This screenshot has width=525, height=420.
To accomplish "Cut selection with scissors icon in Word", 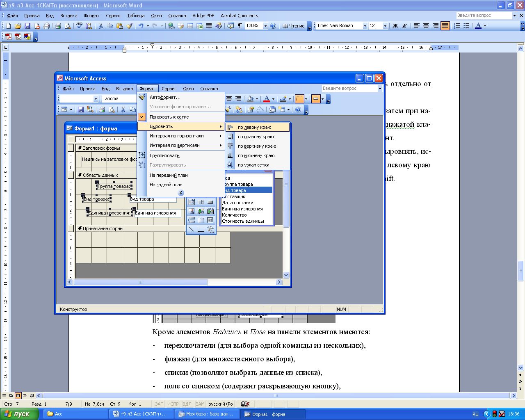I will click(101, 26).
